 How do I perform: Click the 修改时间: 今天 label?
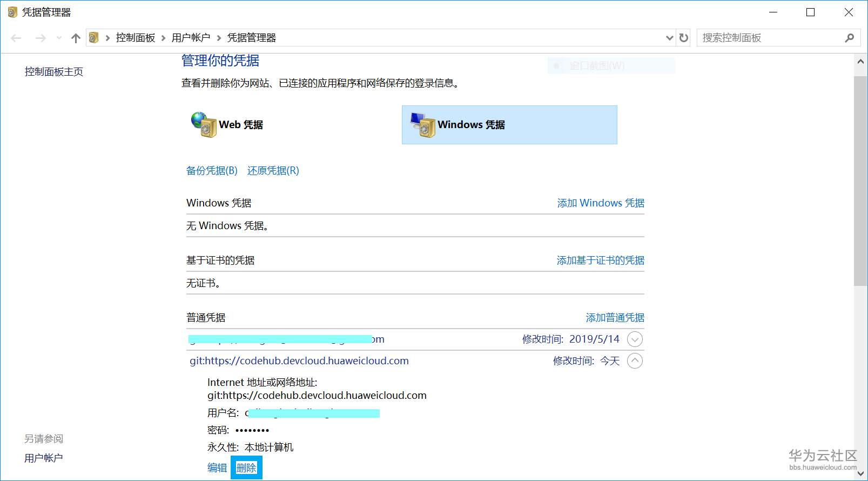coord(586,361)
